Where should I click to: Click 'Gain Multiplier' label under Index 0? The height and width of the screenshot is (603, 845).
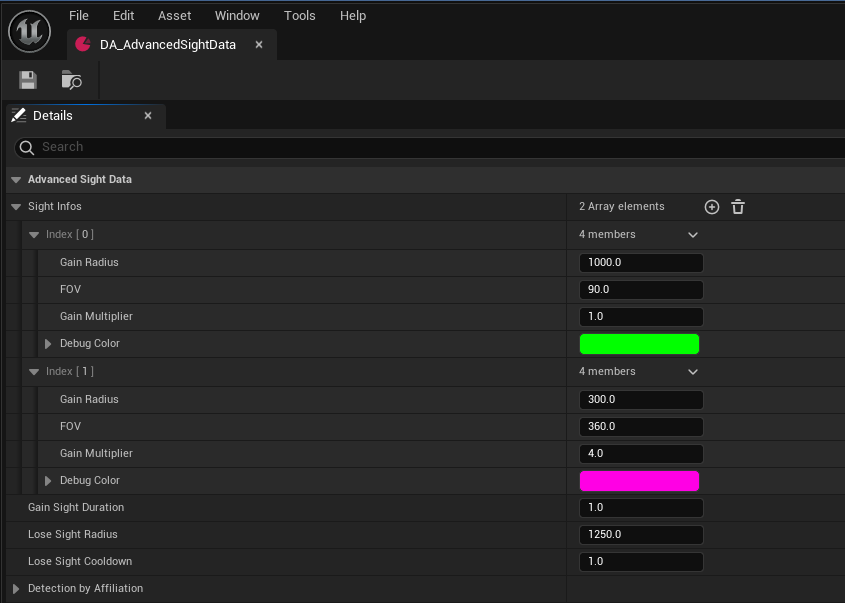[x=96, y=316]
